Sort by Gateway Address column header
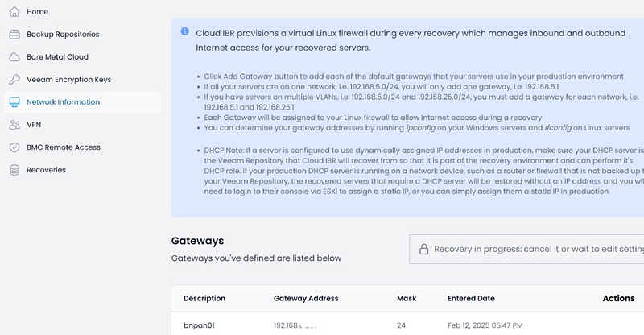The width and height of the screenshot is (644, 335). point(306,298)
